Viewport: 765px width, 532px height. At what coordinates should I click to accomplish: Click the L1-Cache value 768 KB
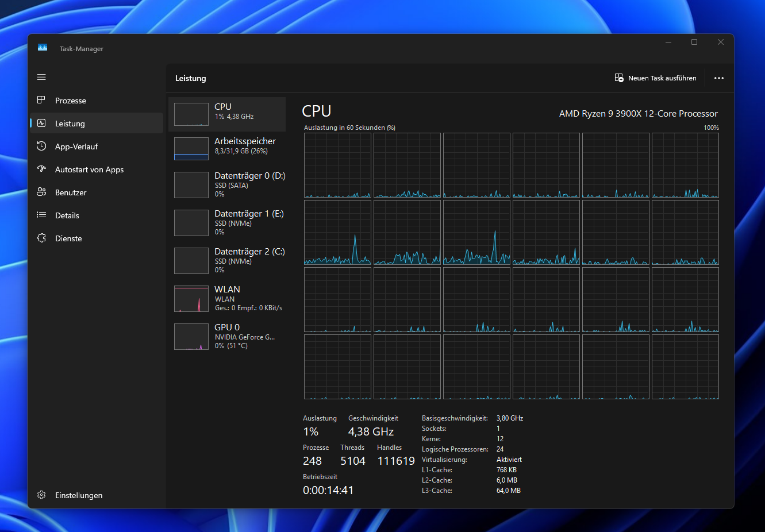coord(506,470)
